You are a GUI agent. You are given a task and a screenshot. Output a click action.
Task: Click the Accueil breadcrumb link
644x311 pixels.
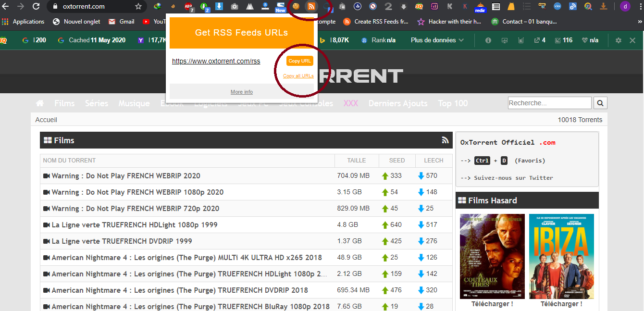point(46,120)
